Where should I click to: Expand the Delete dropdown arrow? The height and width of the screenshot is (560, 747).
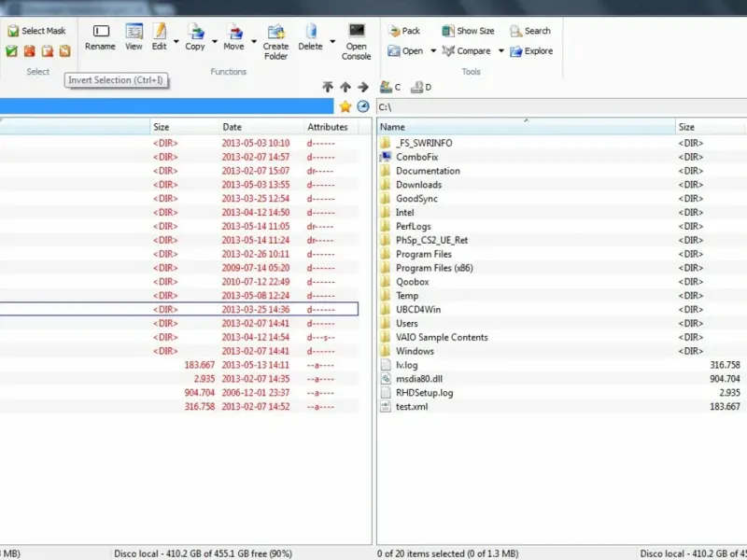coord(332,42)
